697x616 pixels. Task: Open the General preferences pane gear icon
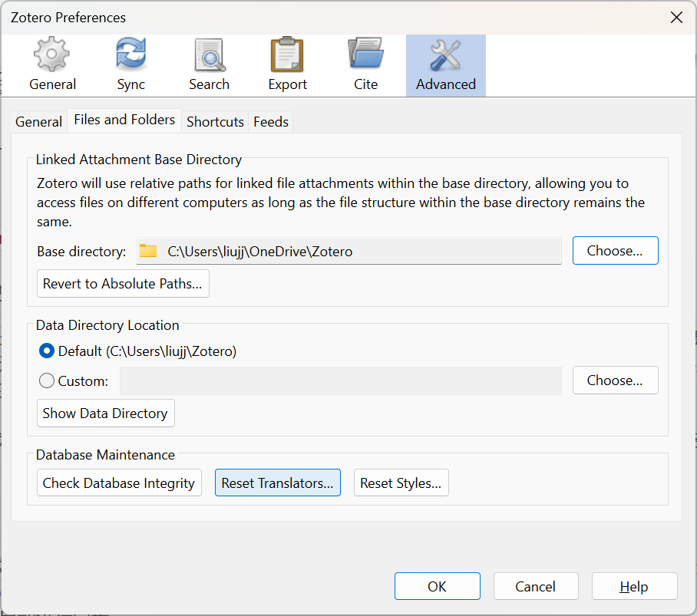(52, 54)
